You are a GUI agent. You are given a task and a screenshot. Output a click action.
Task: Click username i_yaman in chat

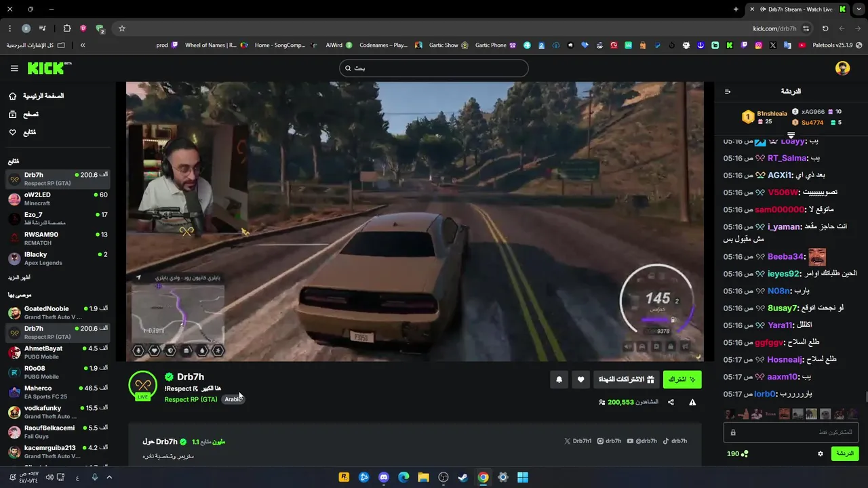pyautogui.click(x=784, y=226)
